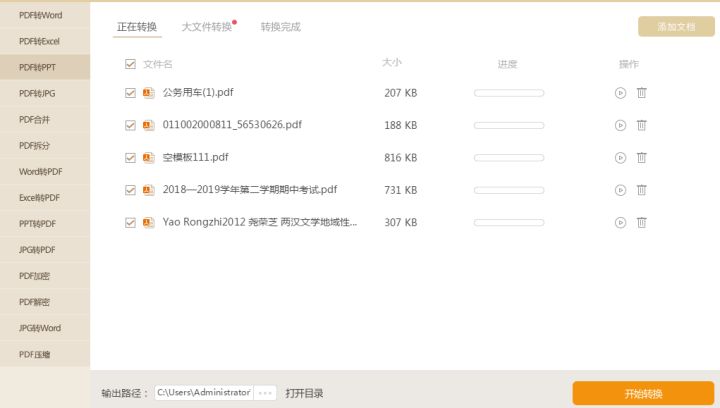This screenshot has width=720, height=408.
Task: Delete 空模板111.pdf trash icon
Action: click(641, 157)
